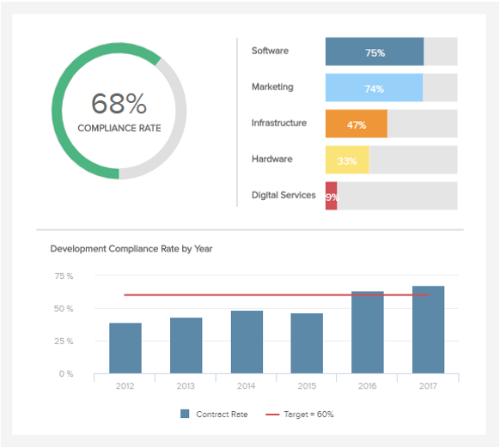The width and height of the screenshot is (500, 448).
Task: Toggle the Contract Rate legend label
Action: point(222,414)
